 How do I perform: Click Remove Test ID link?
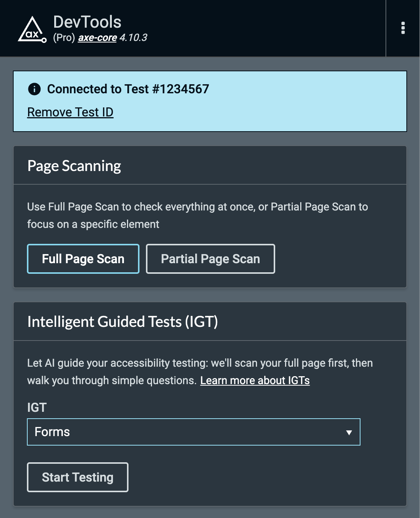pyautogui.click(x=70, y=112)
